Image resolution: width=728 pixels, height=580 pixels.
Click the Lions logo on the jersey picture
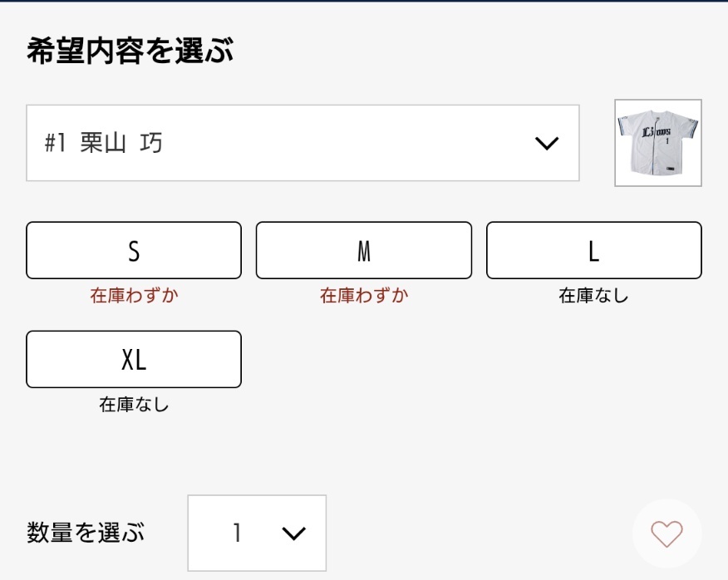656,132
